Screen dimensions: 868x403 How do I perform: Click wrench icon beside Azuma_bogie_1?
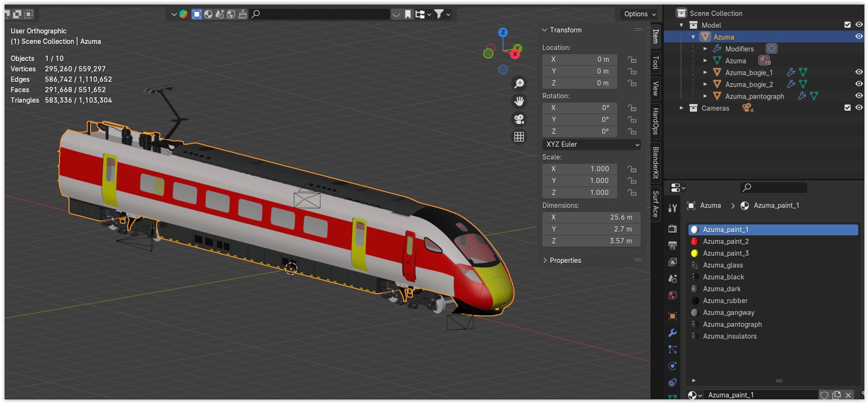(791, 72)
